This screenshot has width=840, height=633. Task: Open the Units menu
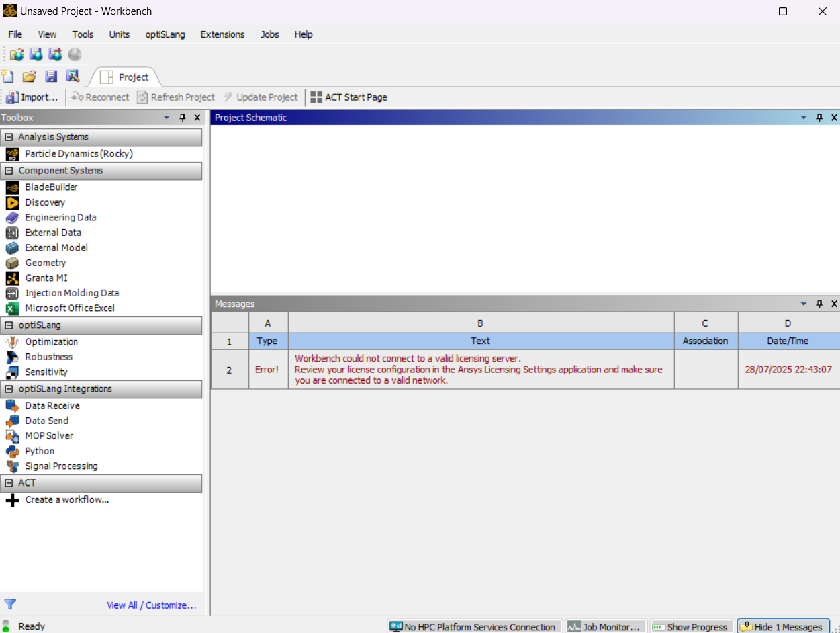click(x=120, y=34)
